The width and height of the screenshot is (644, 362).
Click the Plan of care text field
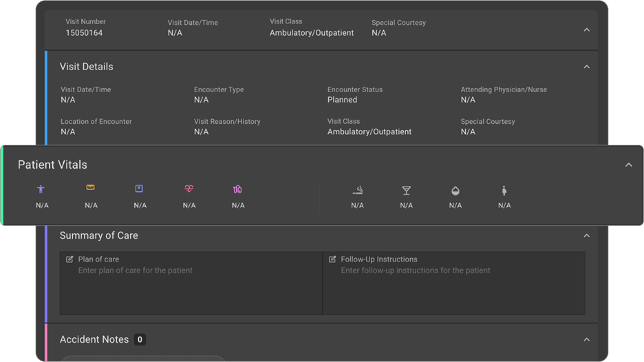point(191,283)
